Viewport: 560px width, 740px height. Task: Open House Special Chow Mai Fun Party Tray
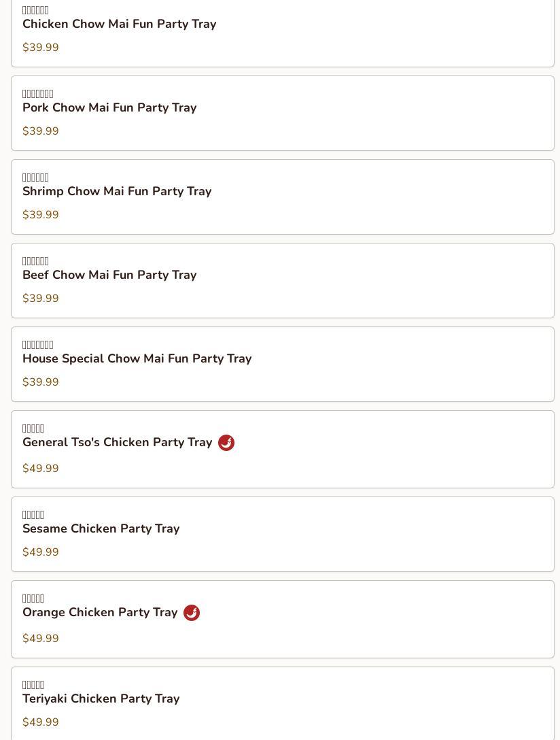point(282,365)
